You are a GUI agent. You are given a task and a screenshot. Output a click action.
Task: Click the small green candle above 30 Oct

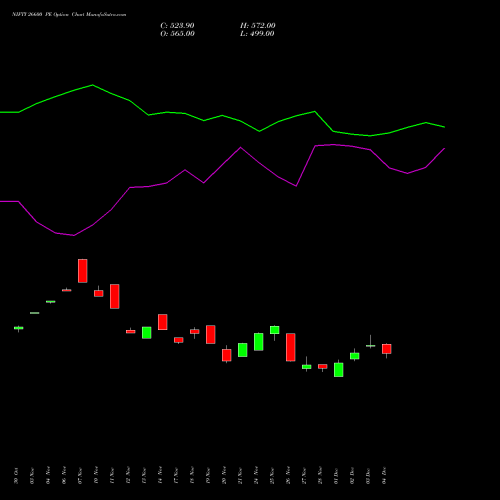(19, 328)
